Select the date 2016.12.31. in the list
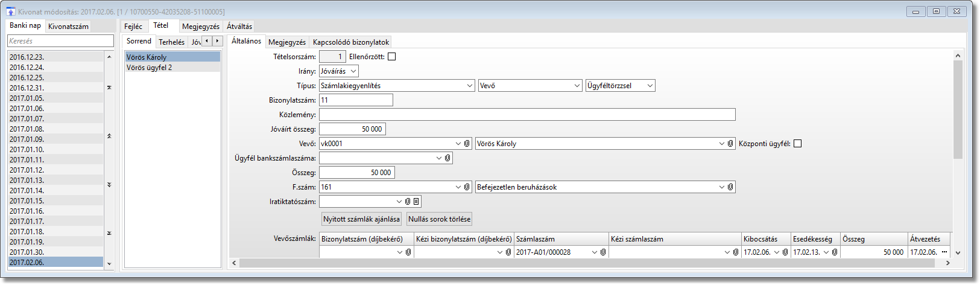Image resolution: width=980 pixels, height=285 pixels. pyautogui.click(x=55, y=88)
